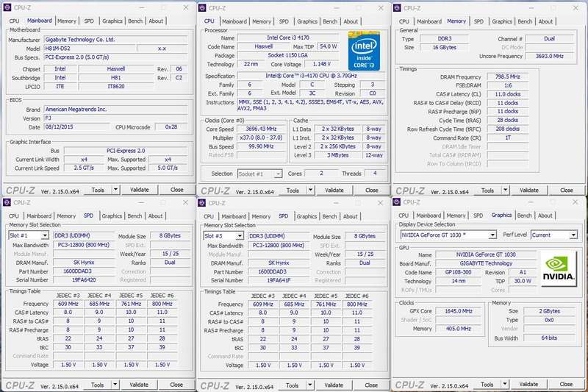Click the NVIDIA logo in the Graphics window

pyautogui.click(x=559, y=268)
